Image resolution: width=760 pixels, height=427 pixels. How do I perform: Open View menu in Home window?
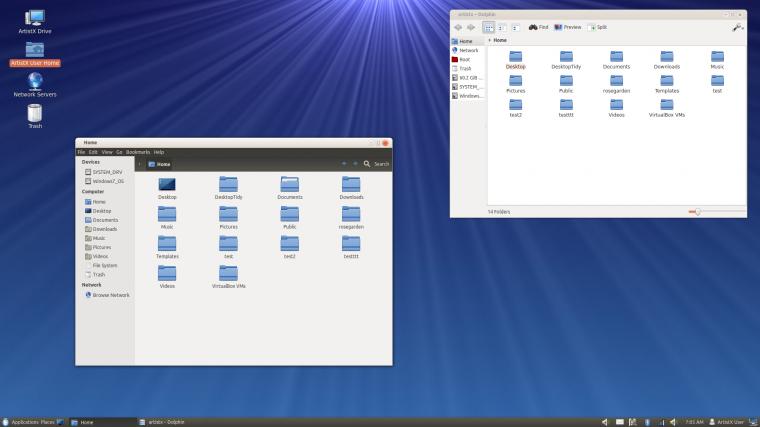point(107,152)
